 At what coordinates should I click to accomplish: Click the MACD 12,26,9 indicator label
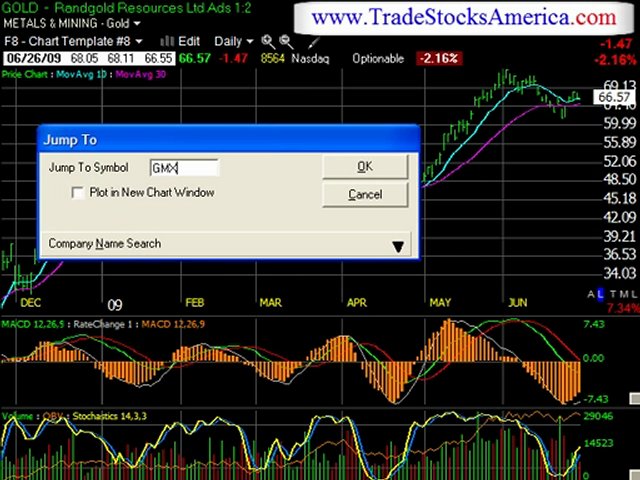pyautogui.click(x=173, y=324)
